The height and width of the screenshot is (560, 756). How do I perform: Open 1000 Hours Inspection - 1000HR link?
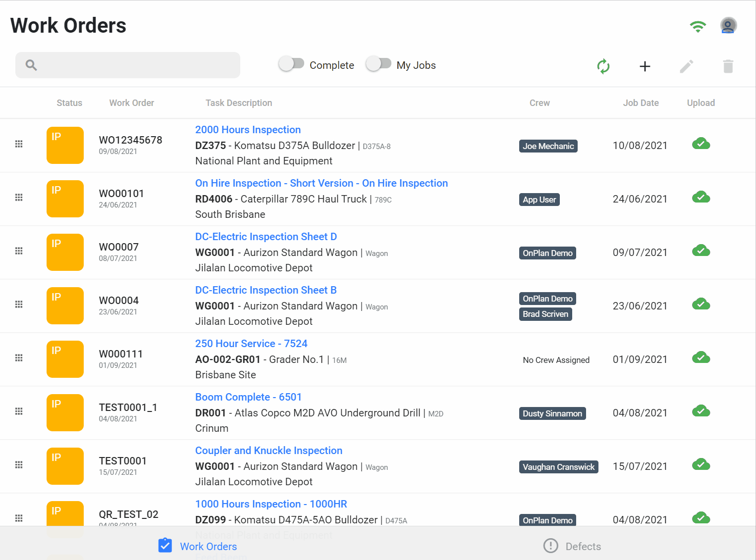pyautogui.click(x=271, y=504)
